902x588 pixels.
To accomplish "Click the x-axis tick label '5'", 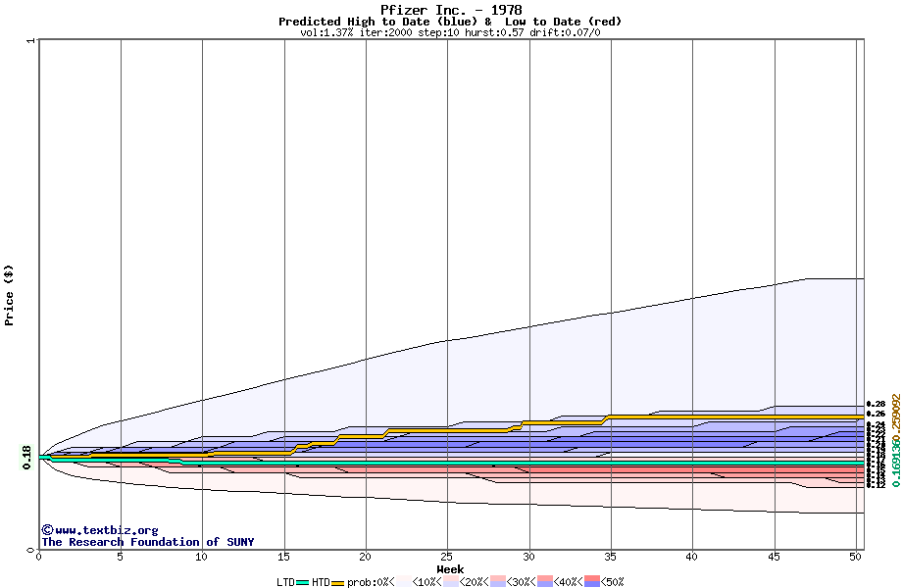I will [x=120, y=557].
